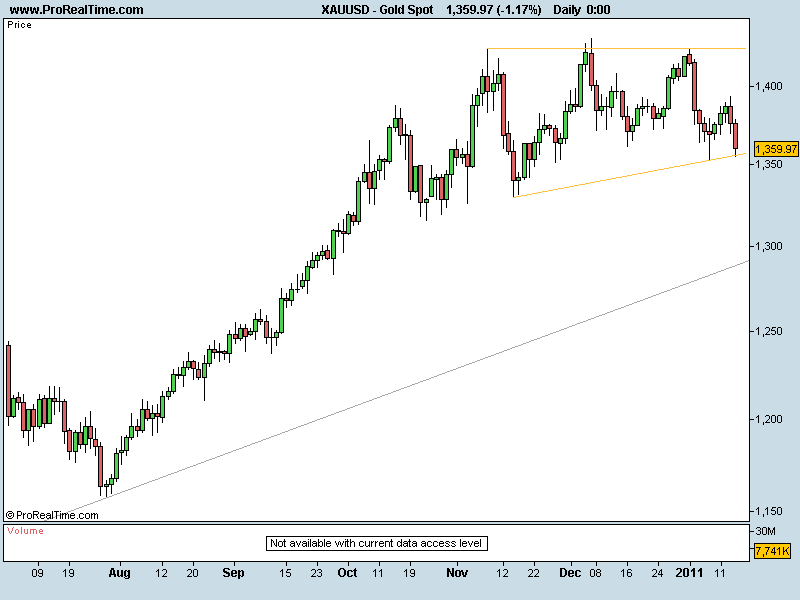
Task: Click the 08 date label on time axis
Action: point(595,573)
